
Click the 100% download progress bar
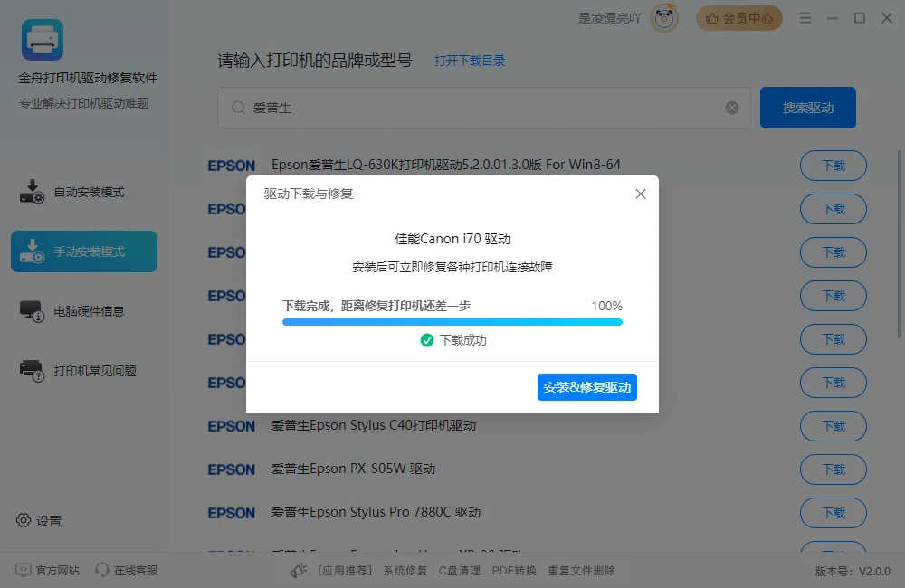tap(452, 322)
